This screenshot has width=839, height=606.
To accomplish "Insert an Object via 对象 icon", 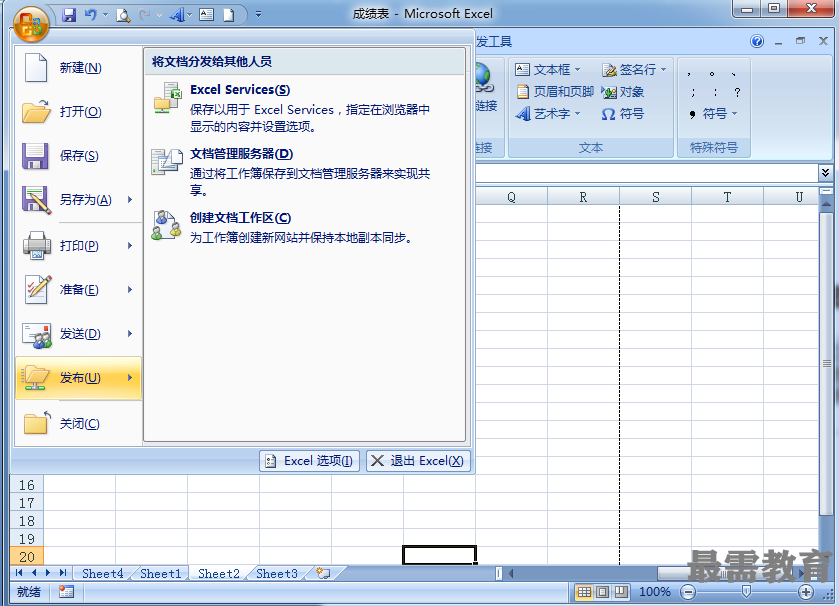I will 623,92.
